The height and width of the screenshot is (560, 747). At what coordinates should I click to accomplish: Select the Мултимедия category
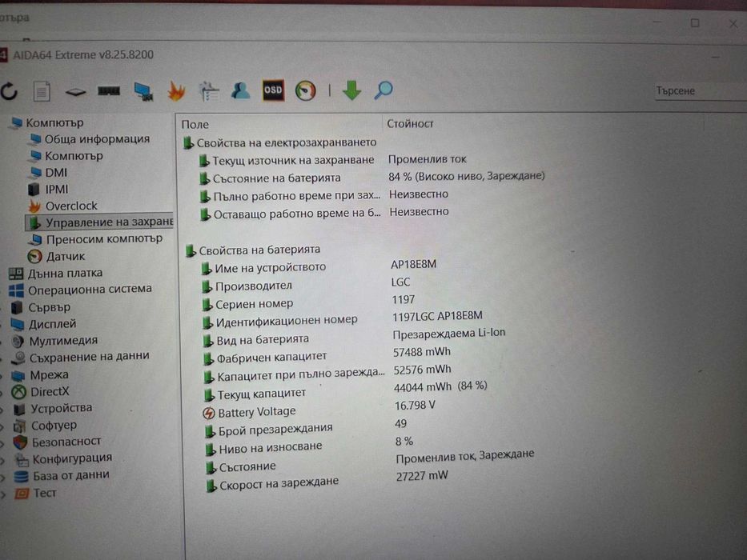[x=54, y=341]
